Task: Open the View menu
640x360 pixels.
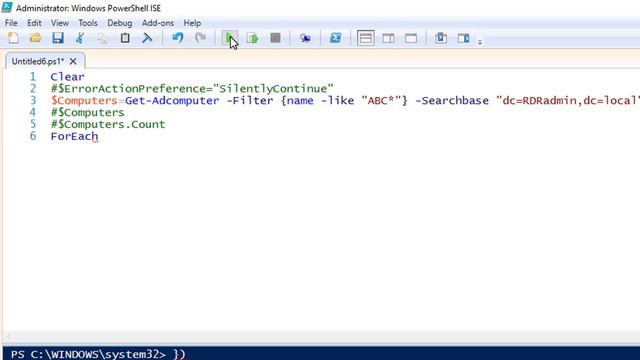Action: 60,23
